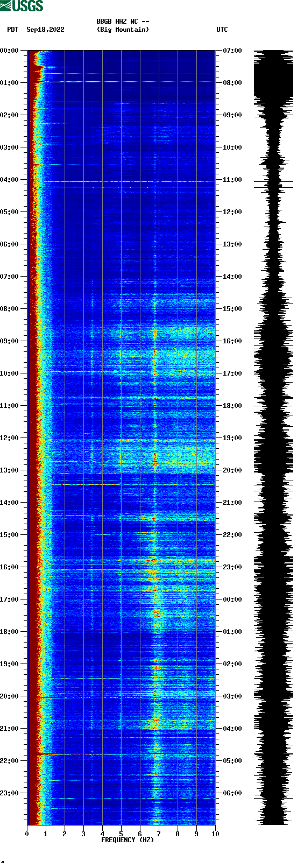Click the 07:00 label on the UTC axis

[x=232, y=51]
